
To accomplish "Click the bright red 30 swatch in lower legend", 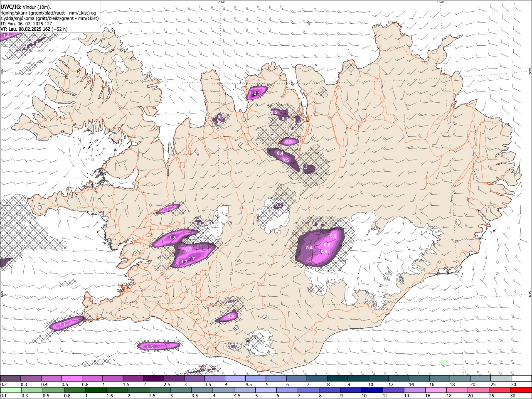I will click(521, 390).
